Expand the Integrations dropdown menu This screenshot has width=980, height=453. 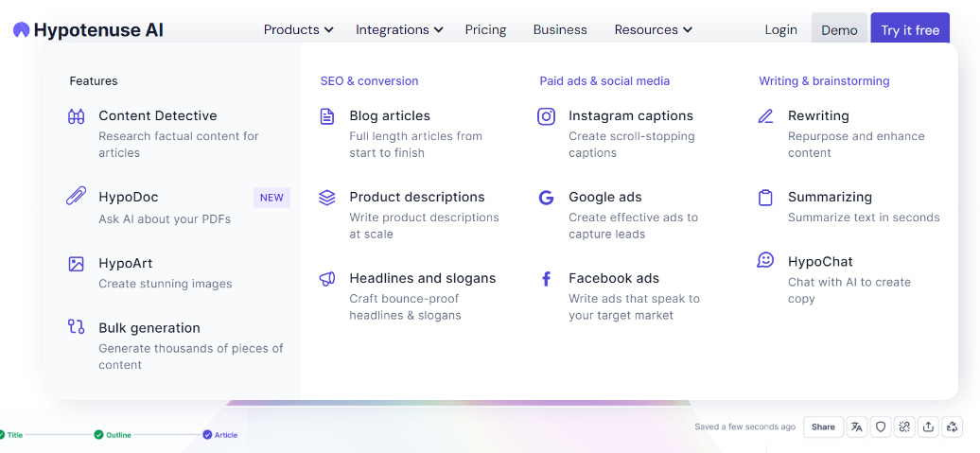399,29
